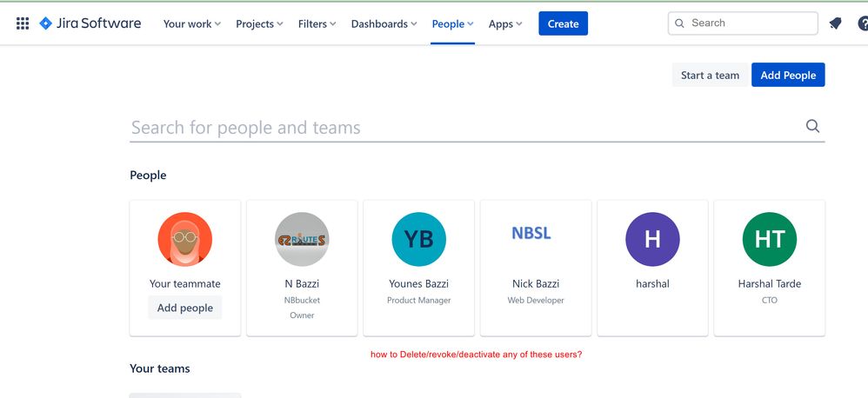The width and height of the screenshot is (868, 398).
Task: Expand Your work dropdown
Action: [192, 23]
